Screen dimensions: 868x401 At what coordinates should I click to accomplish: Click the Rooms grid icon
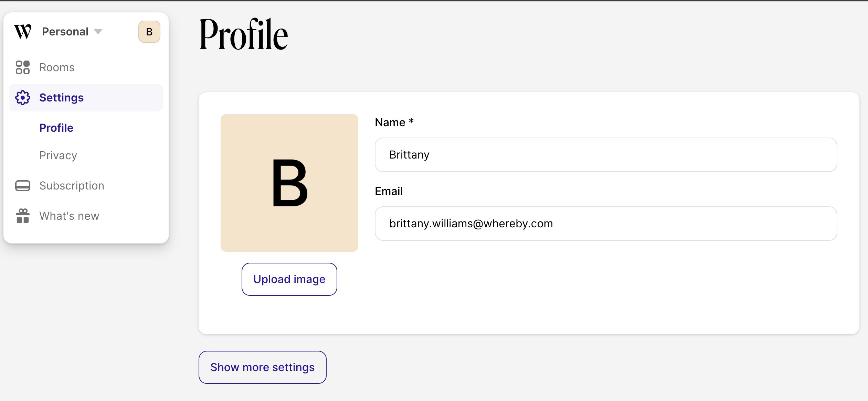pos(23,67)
